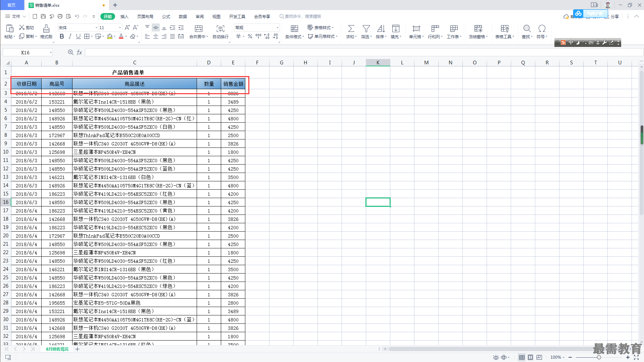644x362 pixels.
Task: Open the 审阅 ribbon tab
Action: (x=200, y=16)
